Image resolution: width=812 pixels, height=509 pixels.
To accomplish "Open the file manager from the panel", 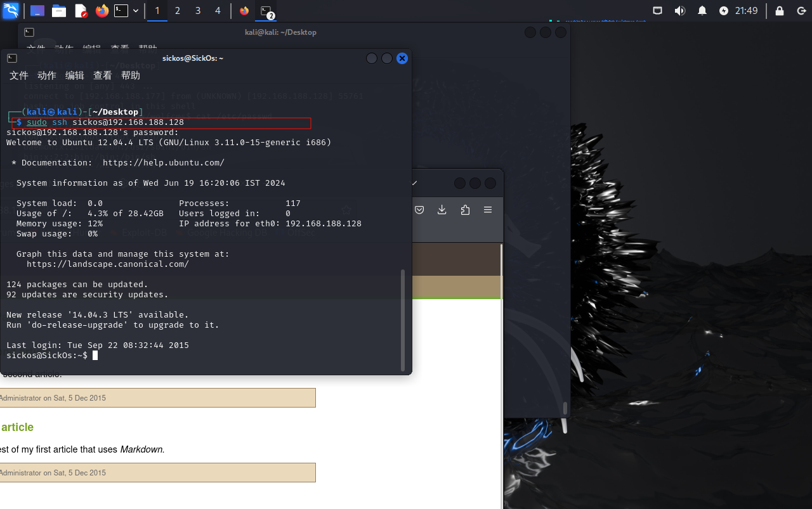I will coord(59,11).
